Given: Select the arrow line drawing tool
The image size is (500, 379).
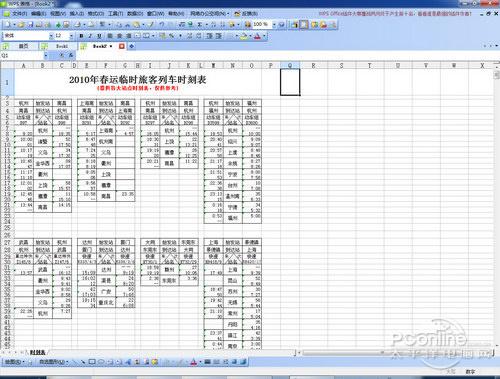Looking at the screenshot, I should coord(83,362).
